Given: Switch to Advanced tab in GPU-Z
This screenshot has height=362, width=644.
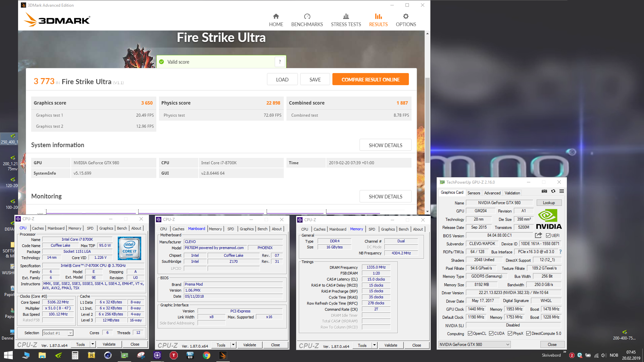Looking at the screenshot, I should [492, 193].
